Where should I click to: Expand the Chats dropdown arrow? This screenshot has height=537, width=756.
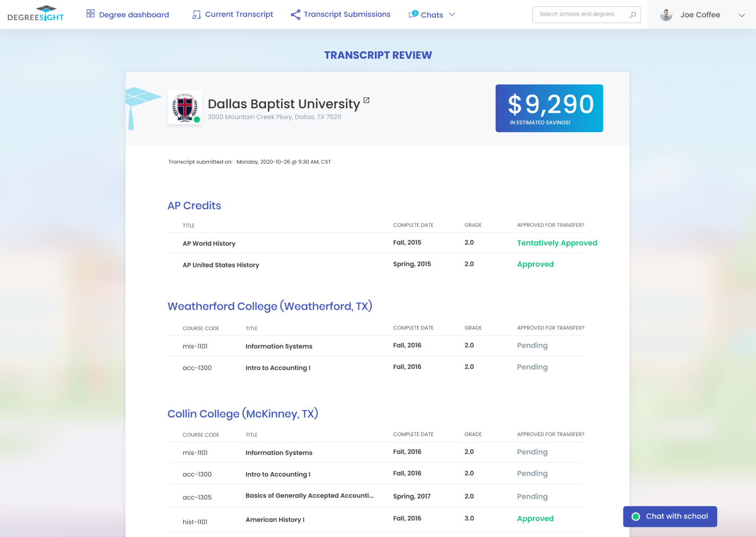tap(452, 14)
